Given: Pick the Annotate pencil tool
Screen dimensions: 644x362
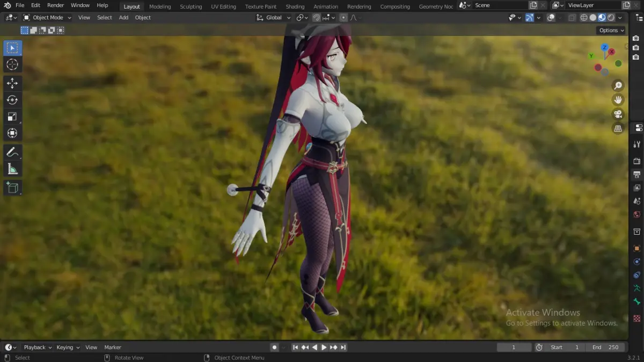Looking at the screenshot, I should [x=12, y=153].
